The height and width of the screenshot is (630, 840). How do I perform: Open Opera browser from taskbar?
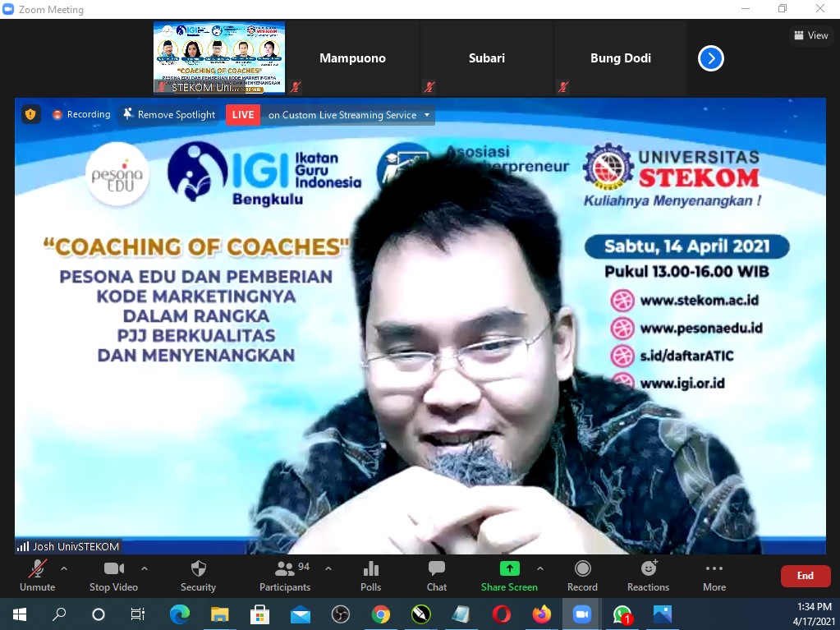pyautogui.click(x=502, y=614)
